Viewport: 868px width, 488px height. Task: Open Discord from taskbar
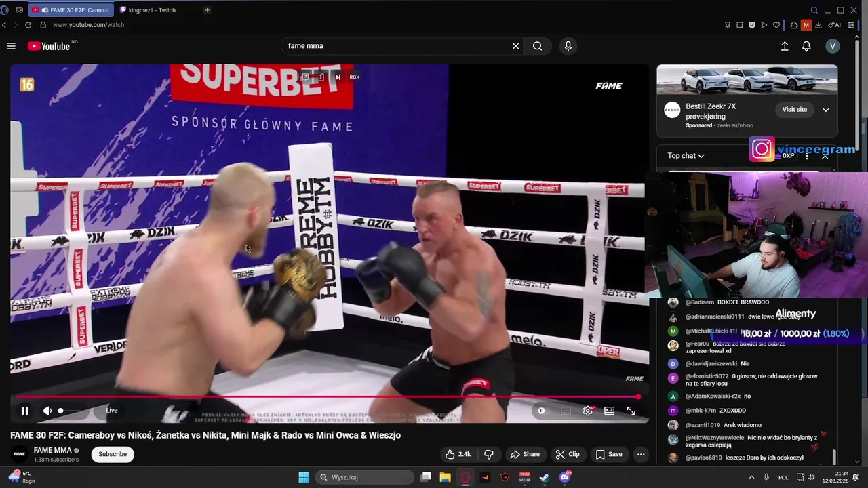point(565,477)
